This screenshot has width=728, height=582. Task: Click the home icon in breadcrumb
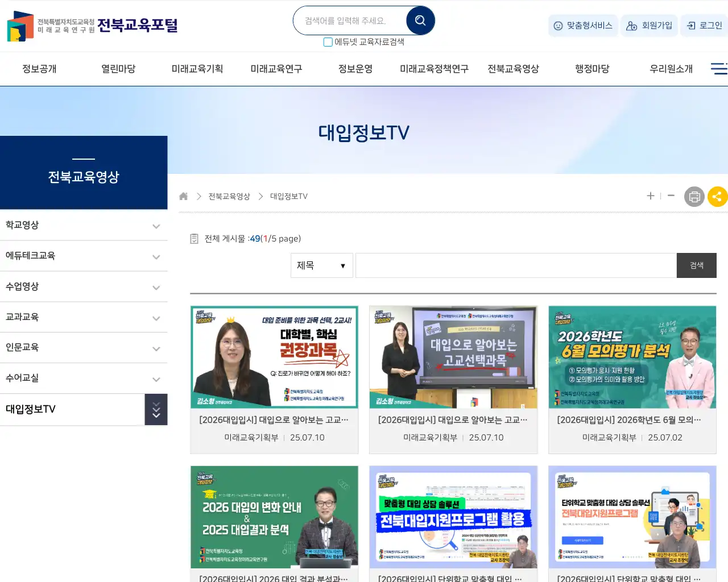[x=183, y=196]
